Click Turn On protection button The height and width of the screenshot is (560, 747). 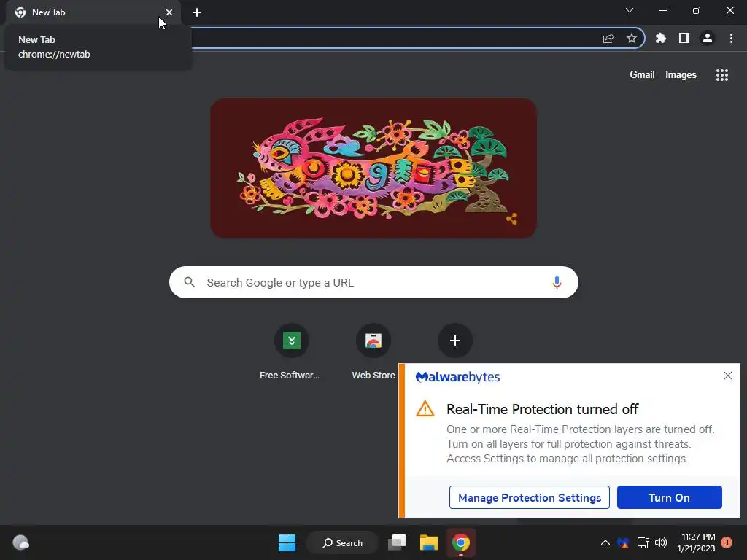(670, 497)
